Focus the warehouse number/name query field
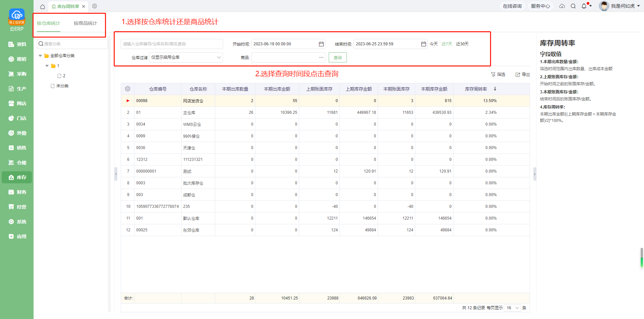This screenshot has width=644, height=319. pos(172,44)
